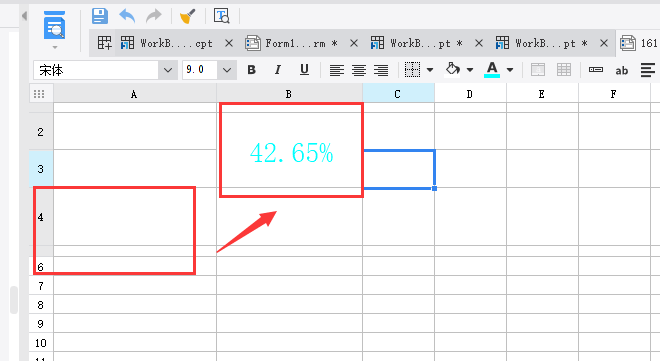The image size is (660, 361).
Task: Select row 7 header
Action: coord(41,285)
